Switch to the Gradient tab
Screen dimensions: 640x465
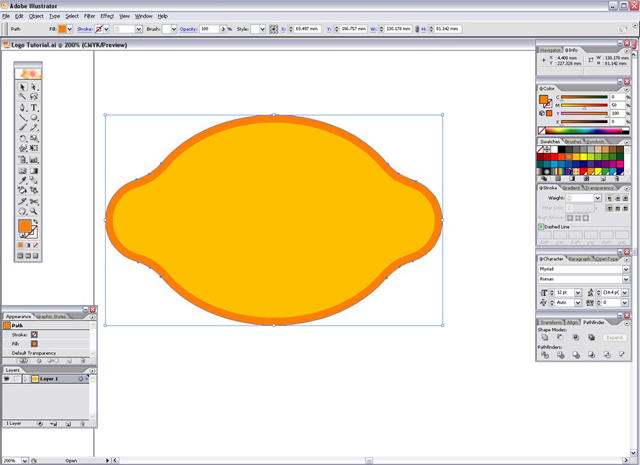coord(571,188)
